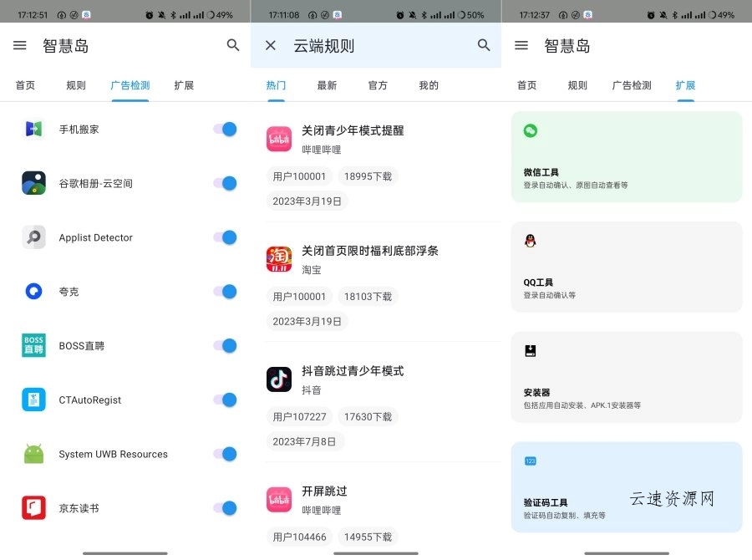Tap the 京东读书 app icon
The image size is (752, 560).
click(x=33, y=507)
